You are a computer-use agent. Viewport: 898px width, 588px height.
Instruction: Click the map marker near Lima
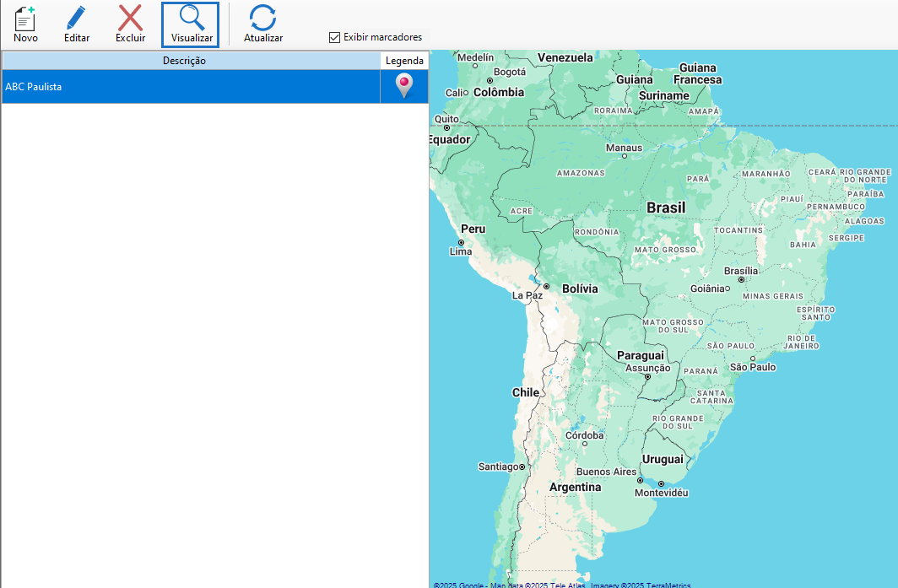point(461,242)
